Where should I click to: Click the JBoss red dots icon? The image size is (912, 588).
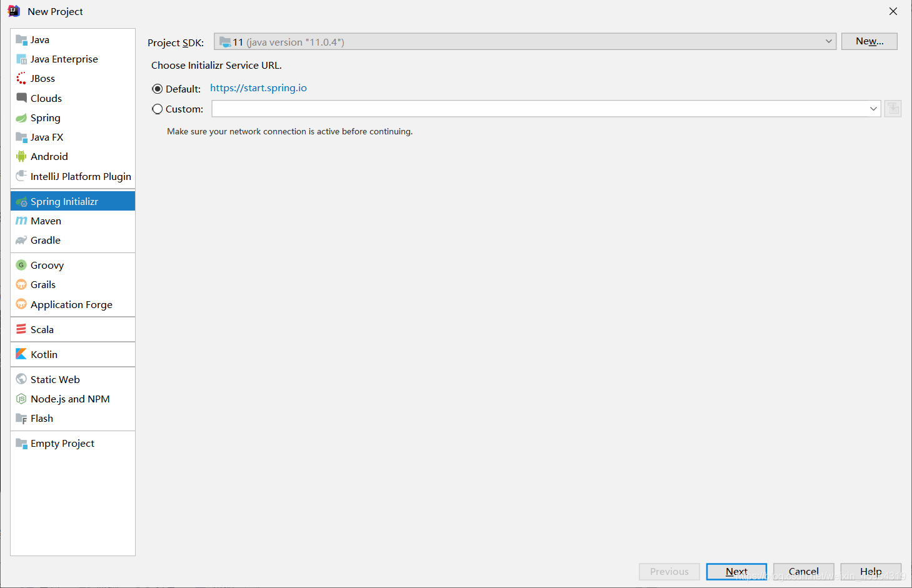point(21,79)
